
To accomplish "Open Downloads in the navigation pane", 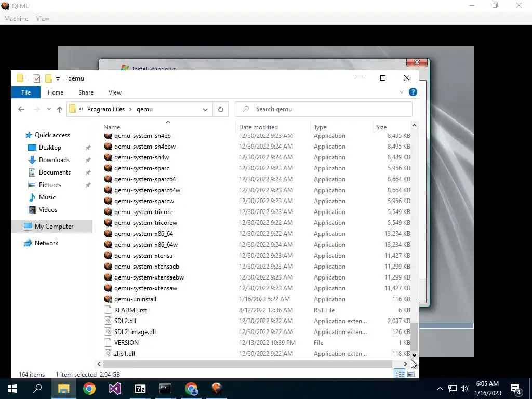I will click(54, 160).
